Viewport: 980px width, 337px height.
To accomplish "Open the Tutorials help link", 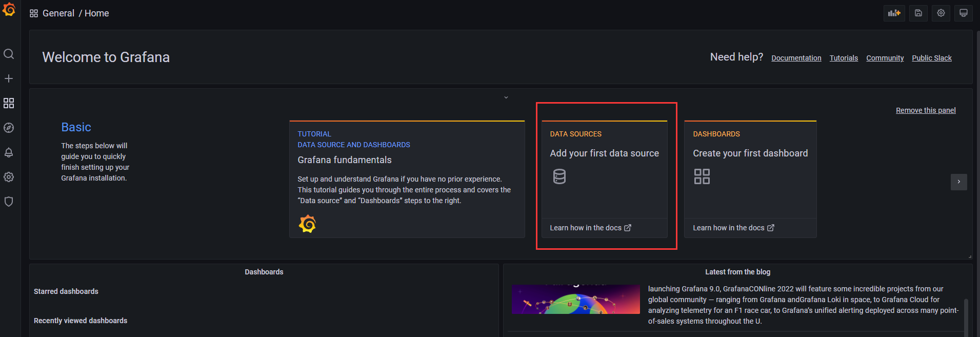I will (844, 58).
